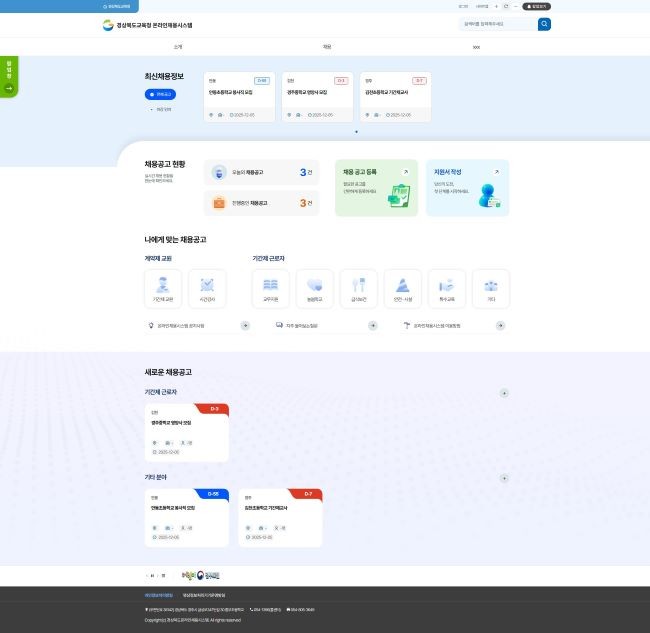Select the 시간강사 category icon
Screen dimensions: 650x633
click(207, 288)
